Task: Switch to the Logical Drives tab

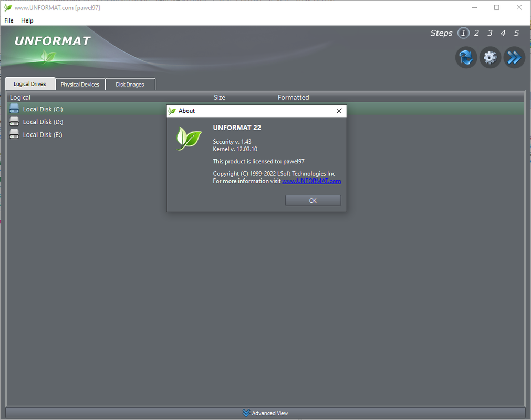Action: click(x=30, y=84)
